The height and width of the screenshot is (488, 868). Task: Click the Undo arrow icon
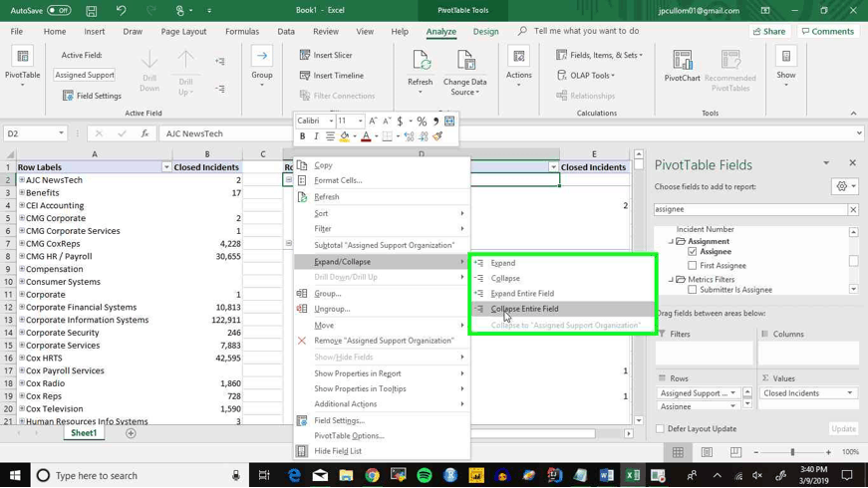coord(121,11)
